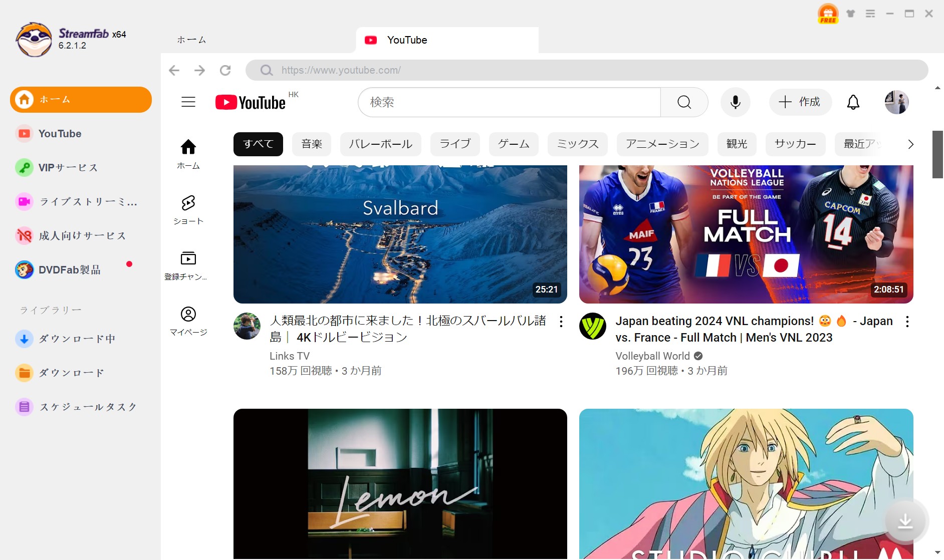The height and width of the screenshot is (560, 944).
Task: Switch to the ホーム tab
Action: click(192, 40)
